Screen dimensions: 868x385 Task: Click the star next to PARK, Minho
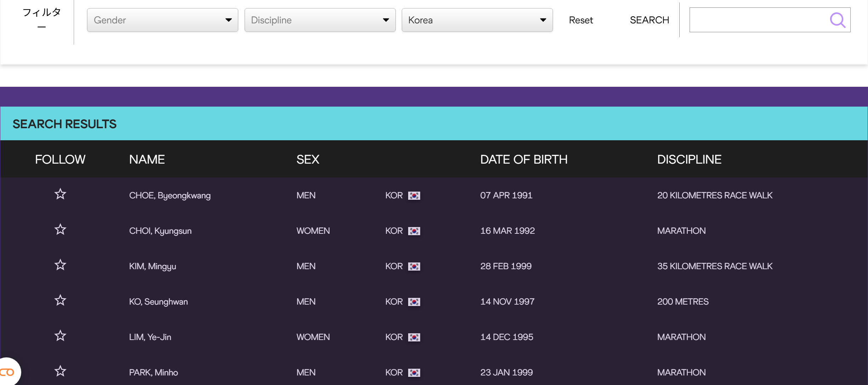pyautogui.click(x=60, y=371)
